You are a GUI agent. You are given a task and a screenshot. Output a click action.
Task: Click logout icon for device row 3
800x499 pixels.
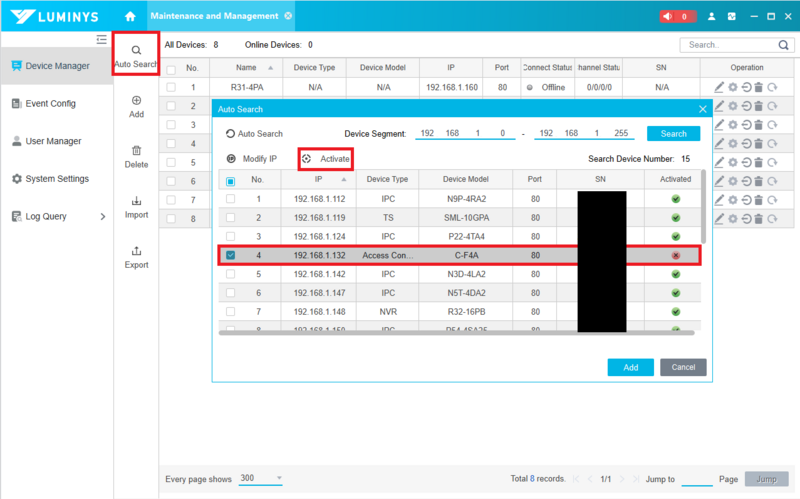point(746,124)
